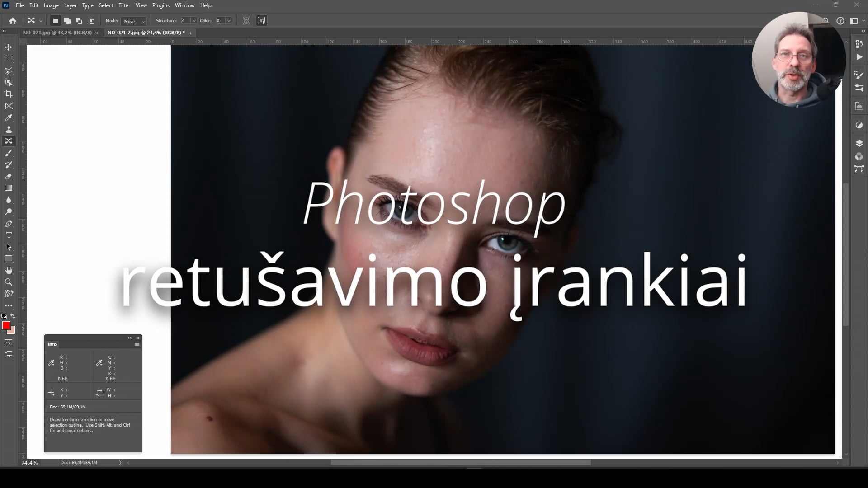
Task: Select the History Brush tool
Action: pyautogui.click(x=9, y=165)
